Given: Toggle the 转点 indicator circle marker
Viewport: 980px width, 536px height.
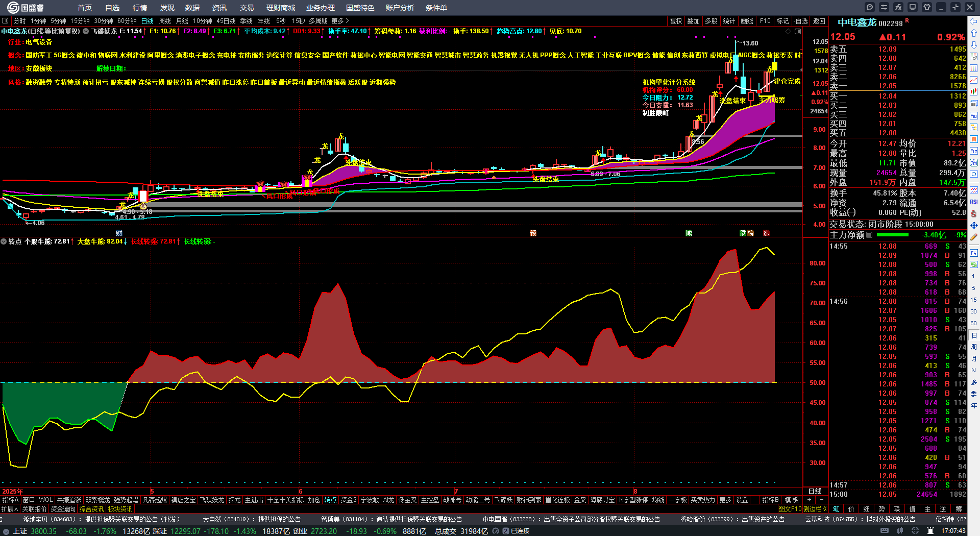Looking at the screenshot, I should pos(4,241).
